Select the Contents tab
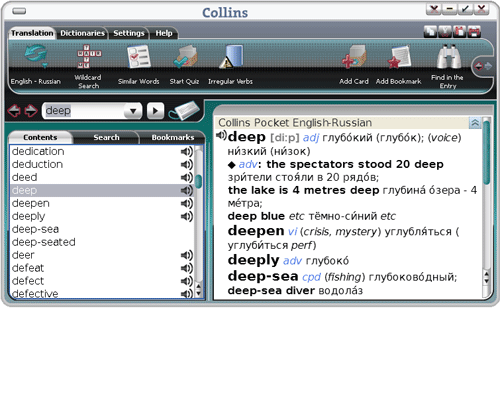 40,137
